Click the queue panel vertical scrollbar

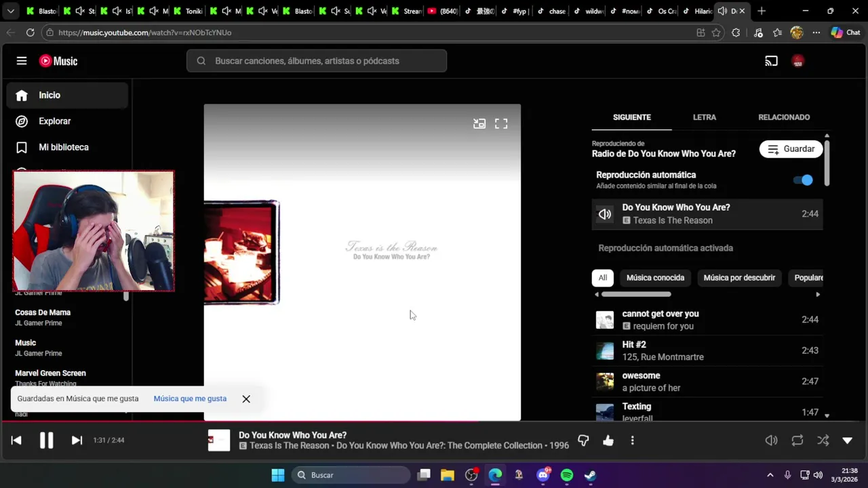click(827, 163)
